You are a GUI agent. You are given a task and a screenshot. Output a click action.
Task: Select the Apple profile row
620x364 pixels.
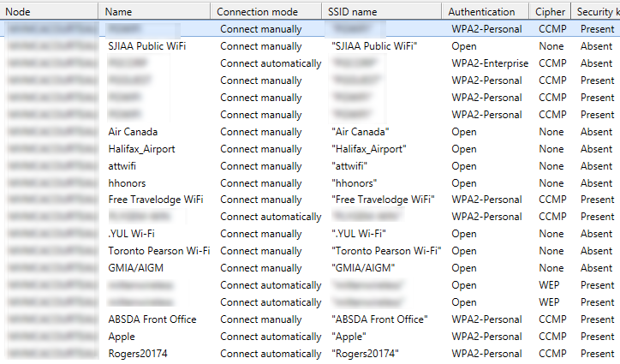(x=310, y=337)
